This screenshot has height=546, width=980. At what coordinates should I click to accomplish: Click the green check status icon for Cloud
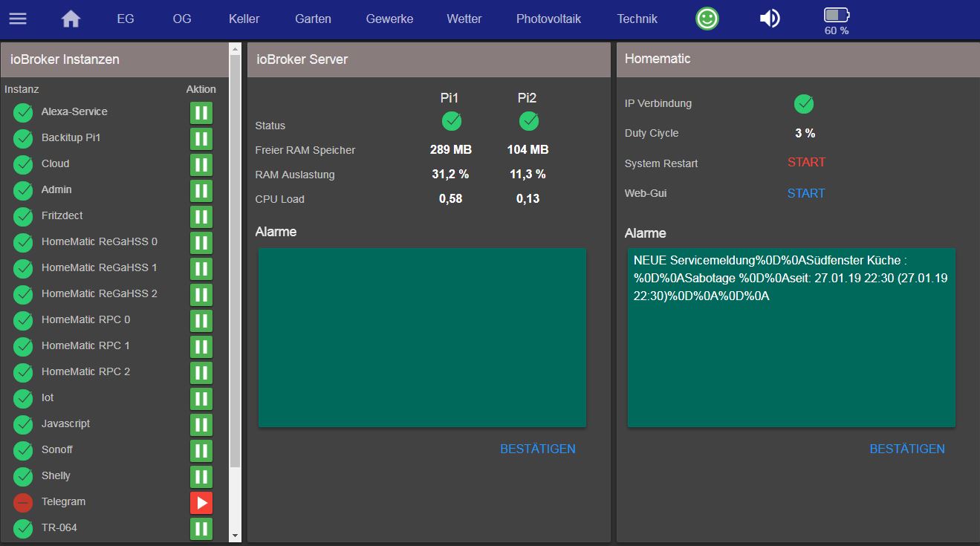click(x=23, y=165)
